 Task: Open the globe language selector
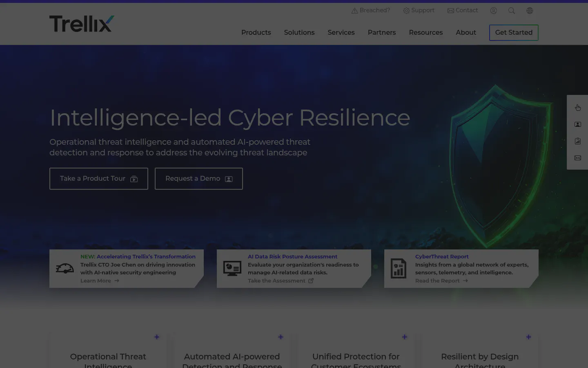(530, 11)
